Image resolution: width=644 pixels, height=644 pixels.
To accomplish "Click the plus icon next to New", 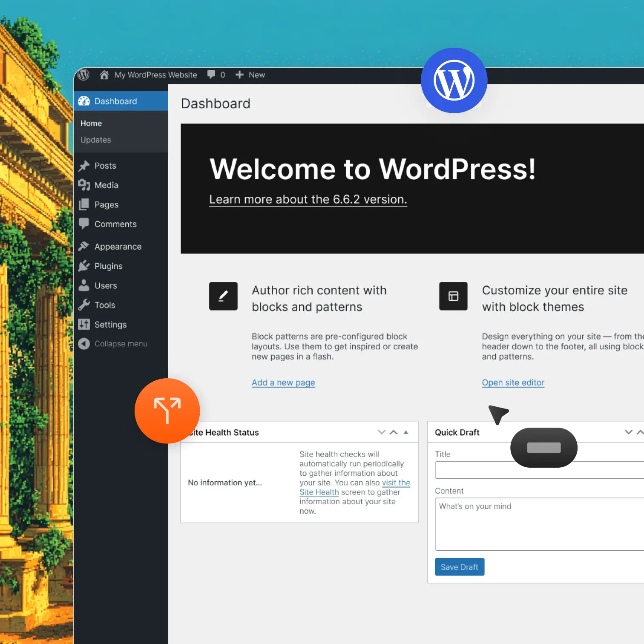I will click(239, 75).
